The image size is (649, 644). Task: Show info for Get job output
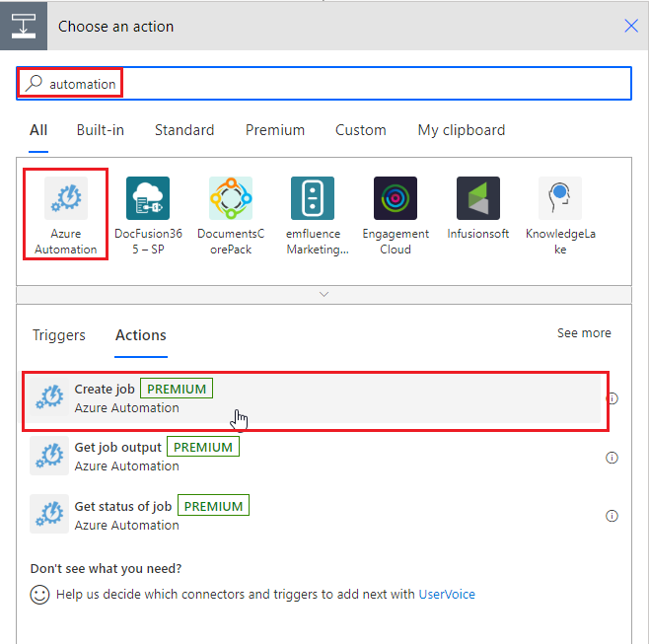coord(612,458)
